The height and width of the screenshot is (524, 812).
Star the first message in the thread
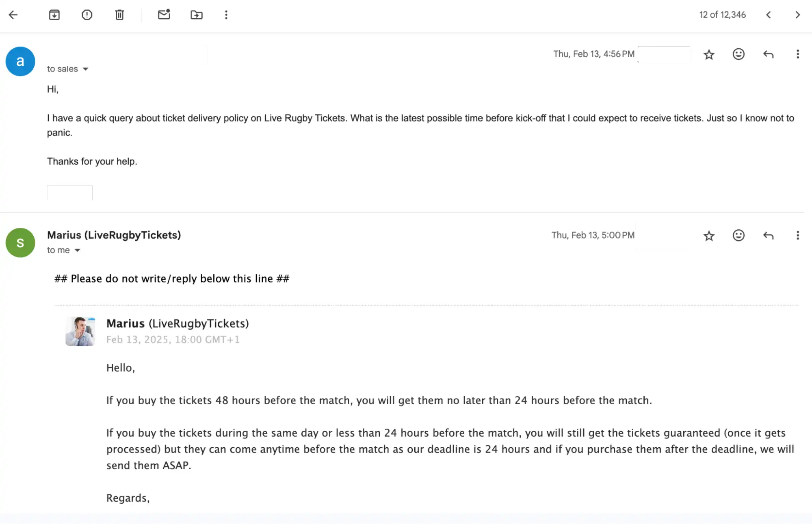point(708,54)
